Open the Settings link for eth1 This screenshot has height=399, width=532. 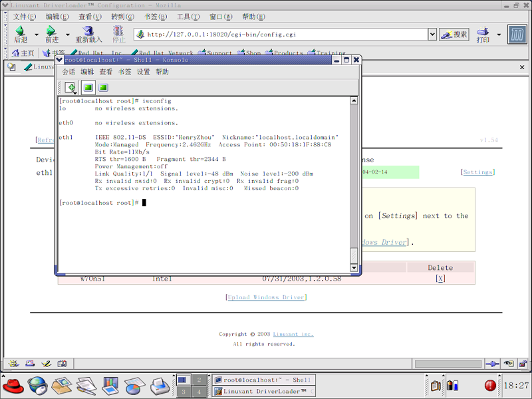(x=477, y=172)
